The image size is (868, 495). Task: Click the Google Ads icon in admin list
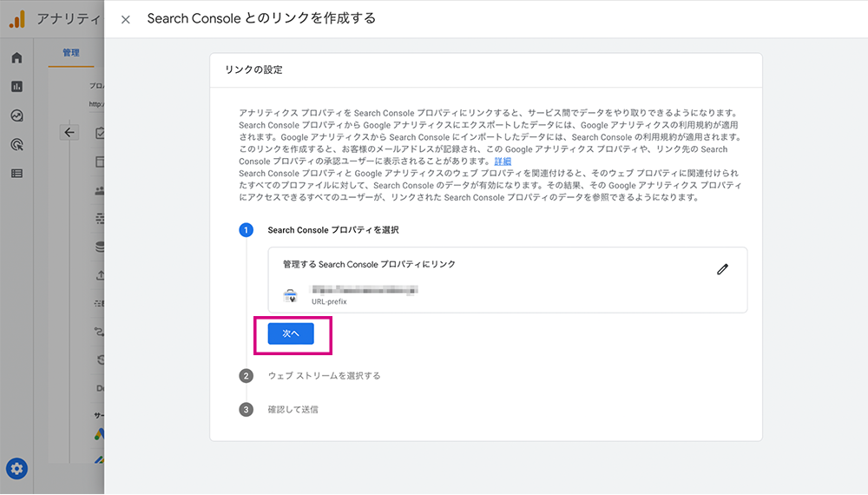point(100,435)
